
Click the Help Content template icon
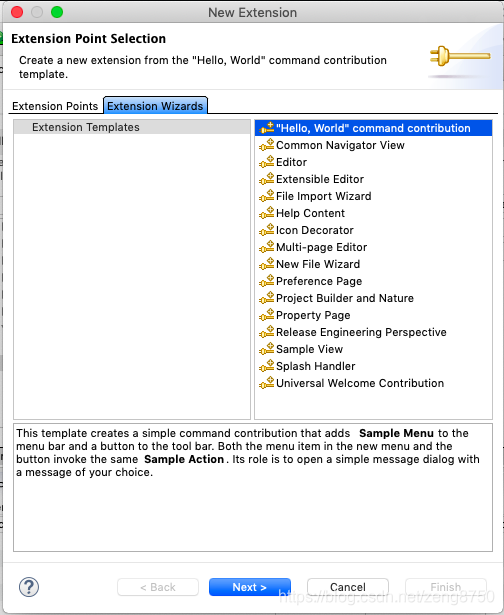pos(267,213)
